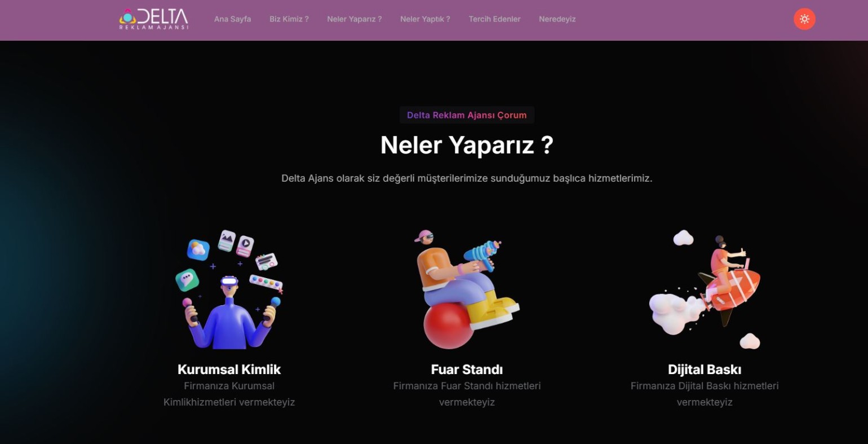This screenshot has width=868, height=444.
Task: Select Neler Yaparız ? in the navbar
Action: (x=355, y=19)
